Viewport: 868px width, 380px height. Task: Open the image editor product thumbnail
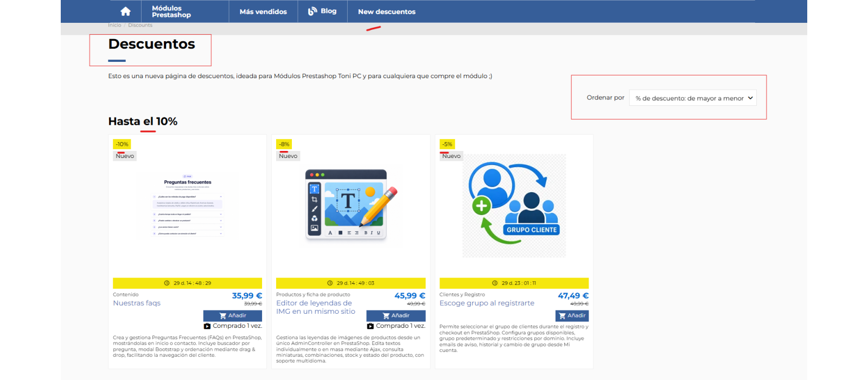click(351, 206)
